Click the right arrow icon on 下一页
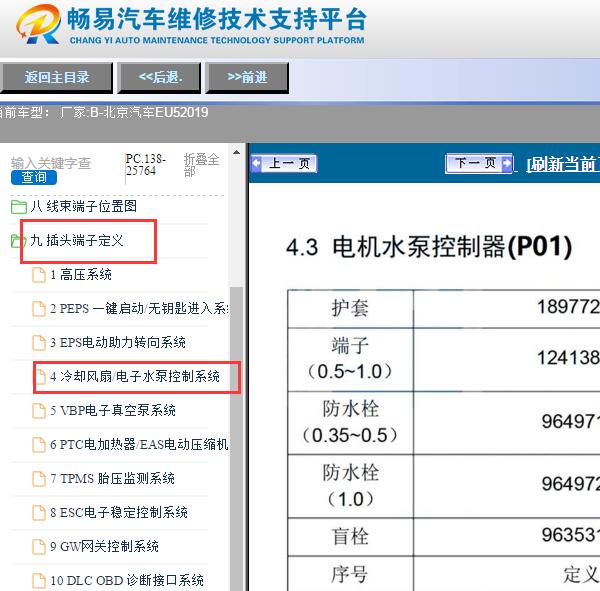The height and width of the screenshot is (591, 600). 507,163
